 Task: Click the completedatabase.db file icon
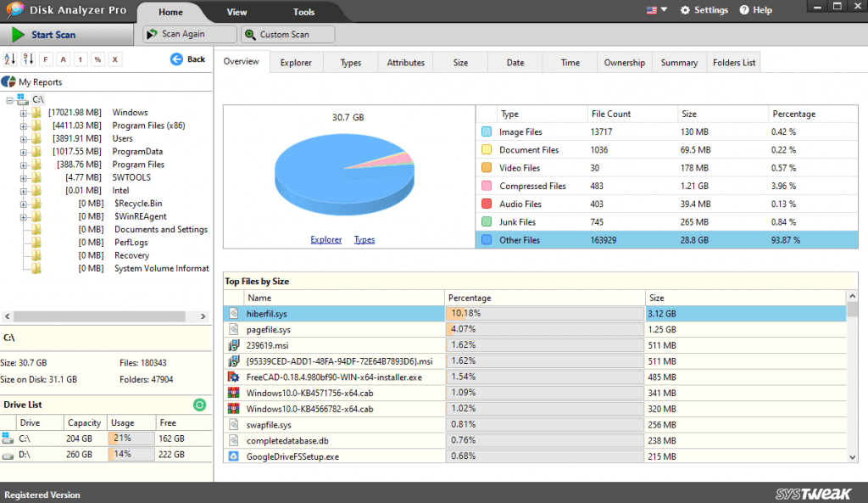pos(234,440)
